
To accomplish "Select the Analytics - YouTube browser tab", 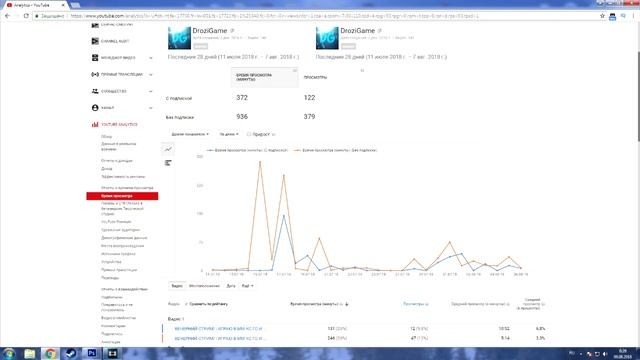I will tap(35, 5).
